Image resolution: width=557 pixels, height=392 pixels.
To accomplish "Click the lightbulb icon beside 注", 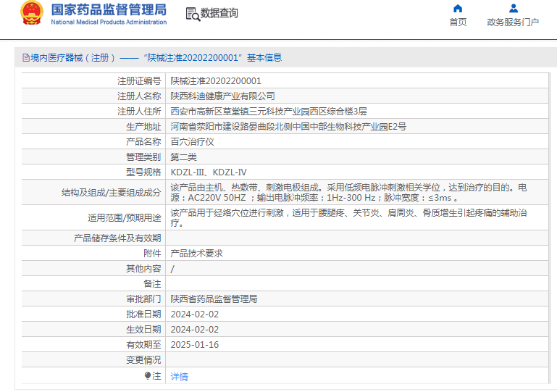I will [x=148, y=375].
